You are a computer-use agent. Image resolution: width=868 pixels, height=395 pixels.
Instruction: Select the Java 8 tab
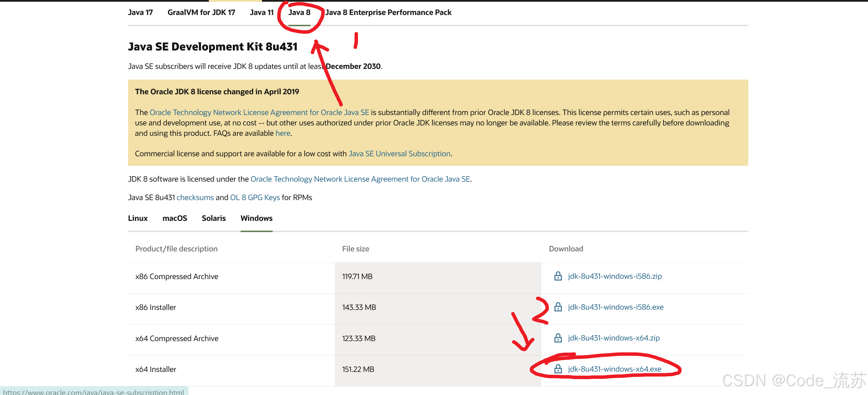[299, 12]
